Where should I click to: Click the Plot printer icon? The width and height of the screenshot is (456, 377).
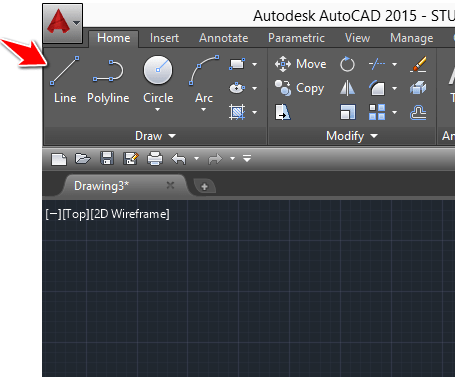(155, 159)
